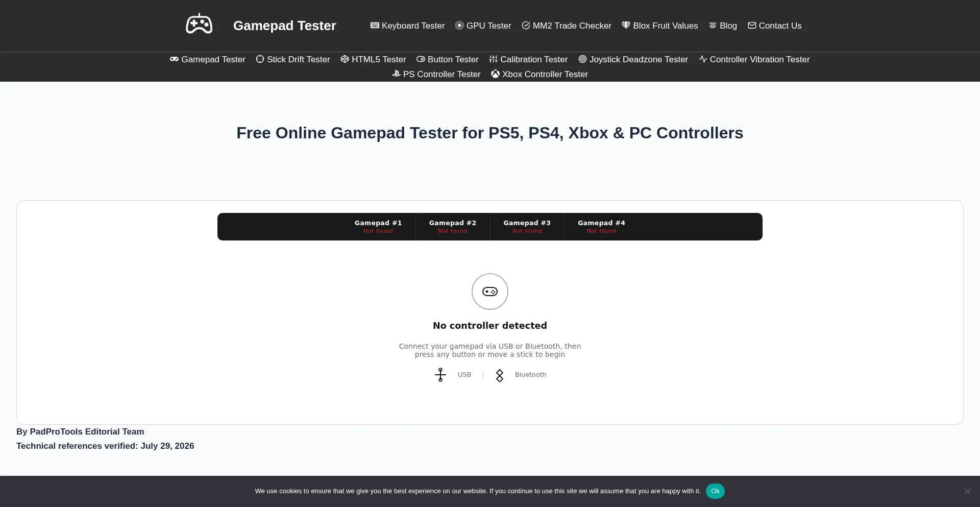The image size is (980, 507).
Task: Open the HTML5 Tester link
Action: click(x=373, y=59)
